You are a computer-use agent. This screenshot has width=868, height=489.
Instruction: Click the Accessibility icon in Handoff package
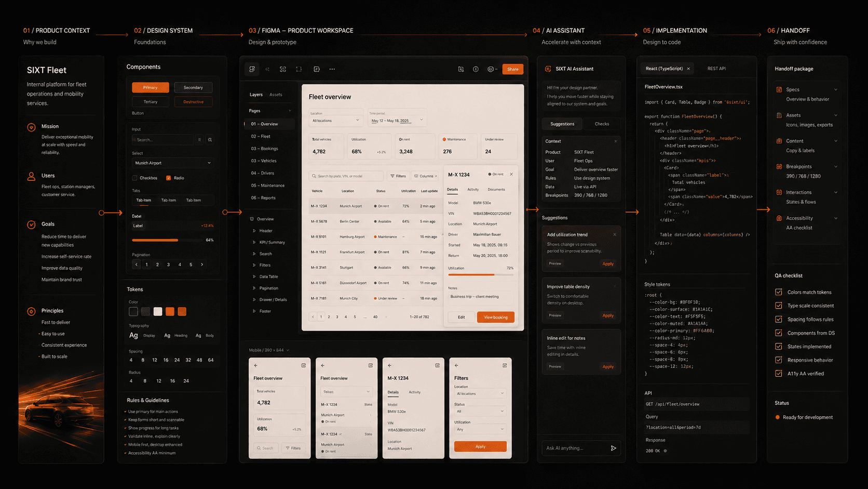coord(779,218)
